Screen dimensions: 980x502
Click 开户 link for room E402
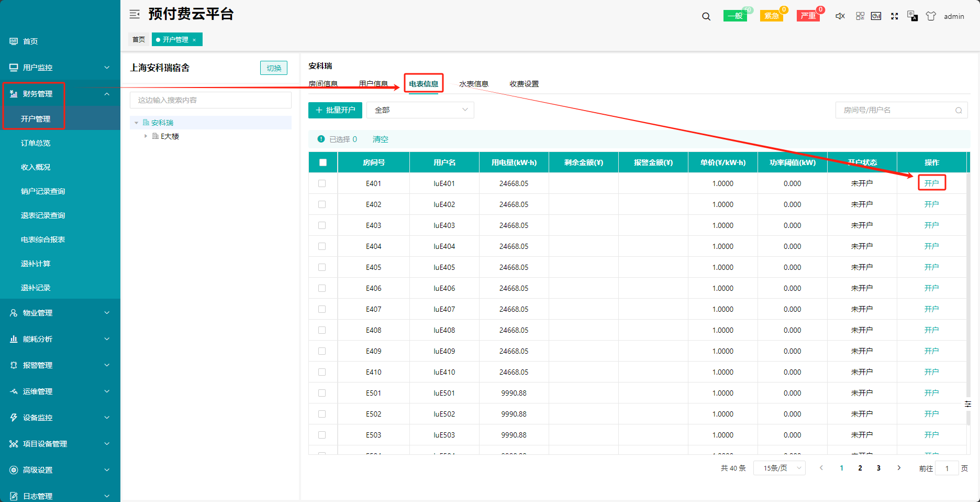click(931, 204)
